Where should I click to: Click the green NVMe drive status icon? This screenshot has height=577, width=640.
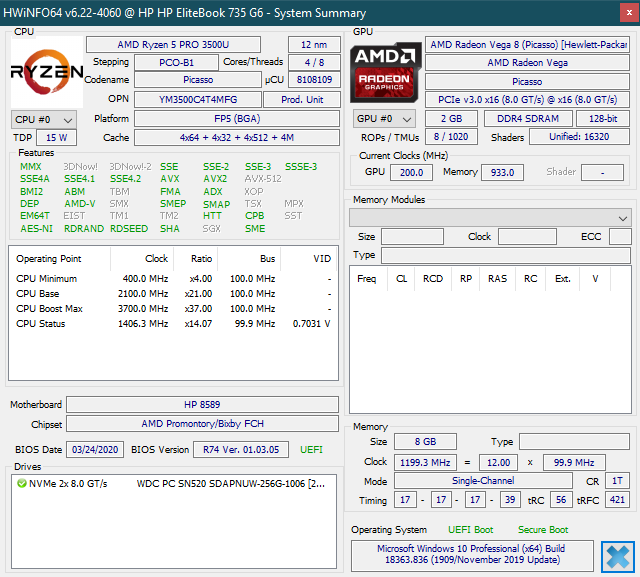[x=21, y=484]
